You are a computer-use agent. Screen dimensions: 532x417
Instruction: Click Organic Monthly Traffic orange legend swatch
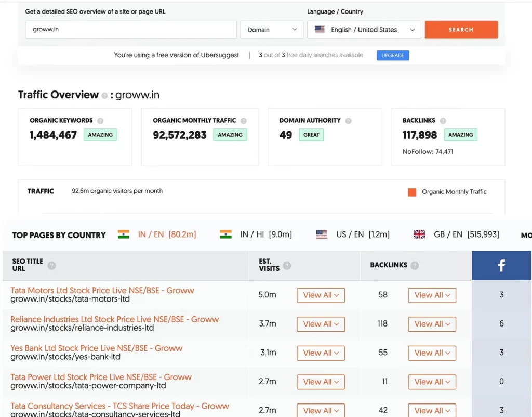412,192
